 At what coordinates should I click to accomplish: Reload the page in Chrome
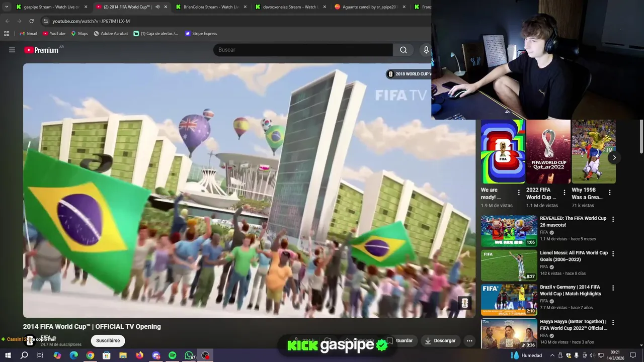(31, 21)
